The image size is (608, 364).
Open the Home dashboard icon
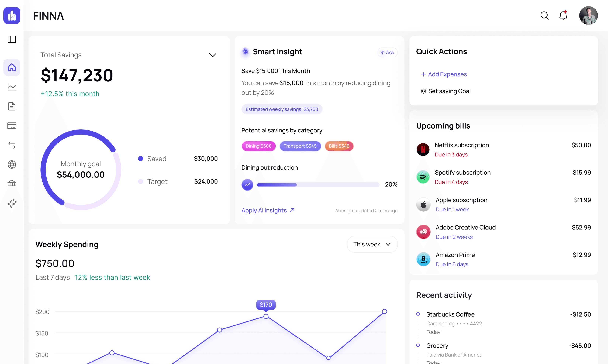tap(12, 67)
